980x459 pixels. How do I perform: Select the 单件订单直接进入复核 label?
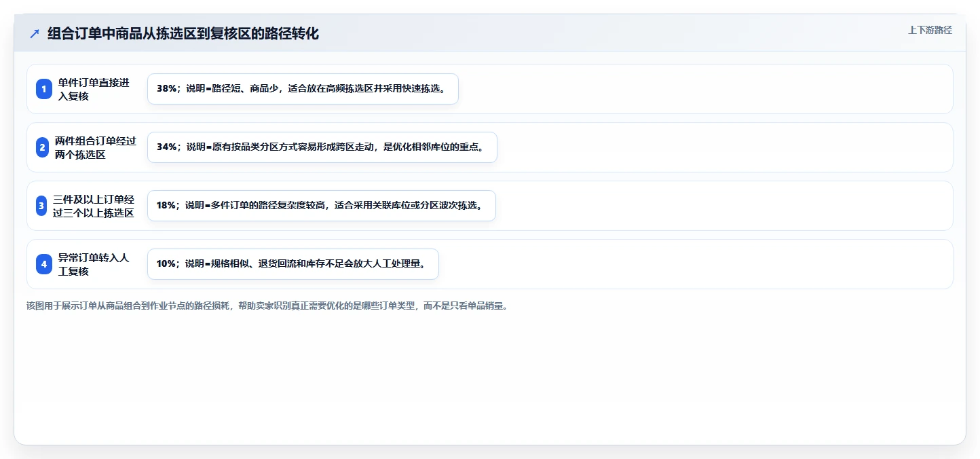pyautogui.click(x=94, y=89)
